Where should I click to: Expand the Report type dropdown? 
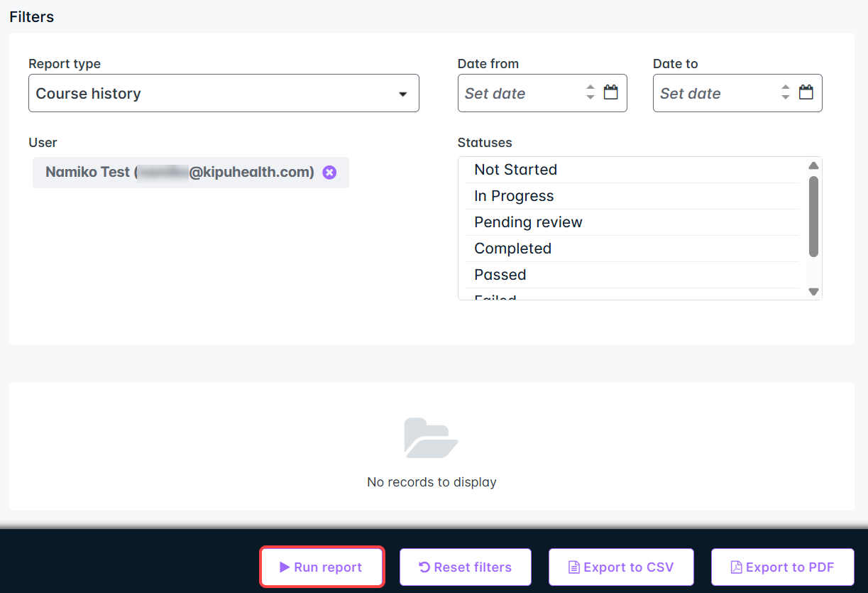point(224,93)
